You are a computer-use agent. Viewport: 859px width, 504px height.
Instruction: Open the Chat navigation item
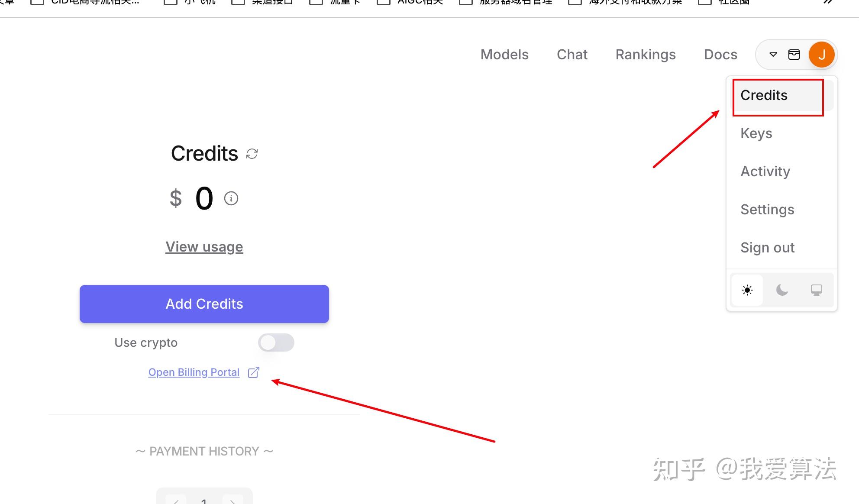coord(572,55)
